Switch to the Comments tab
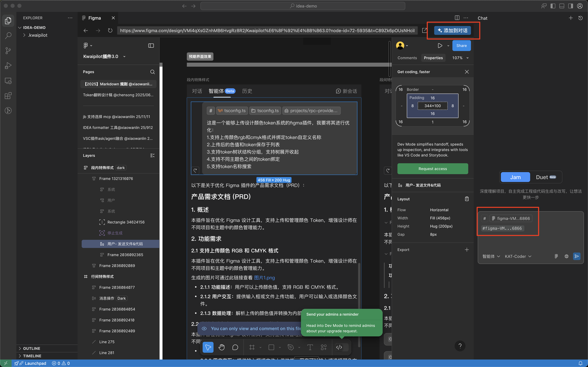This screenshot has height=367, width=588. [x=407, y=58]
